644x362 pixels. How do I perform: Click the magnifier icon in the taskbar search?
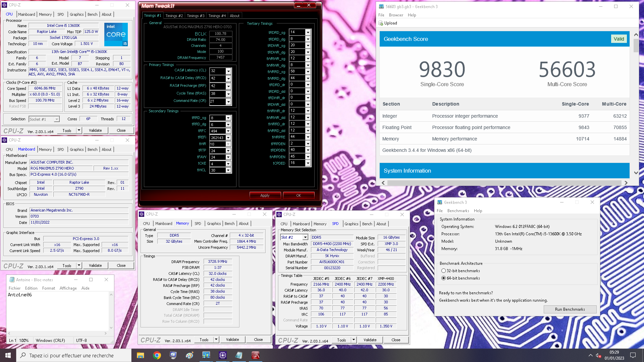pyautogui.click(x=23, y=355)
